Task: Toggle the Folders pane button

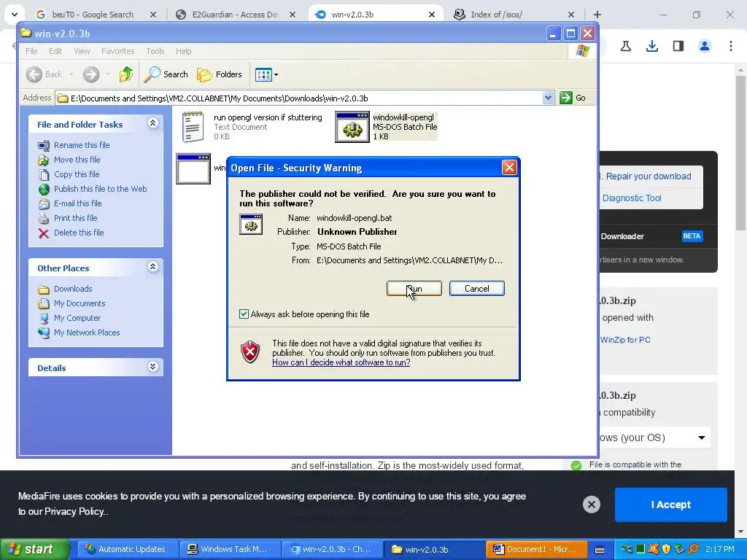Action: pos(220,74)
